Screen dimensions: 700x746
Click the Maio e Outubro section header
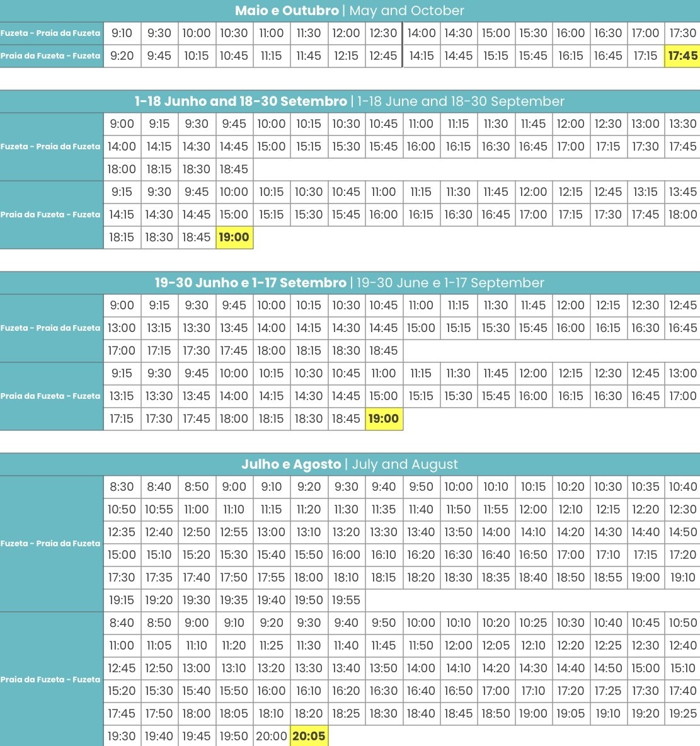[x=350, y=11]
